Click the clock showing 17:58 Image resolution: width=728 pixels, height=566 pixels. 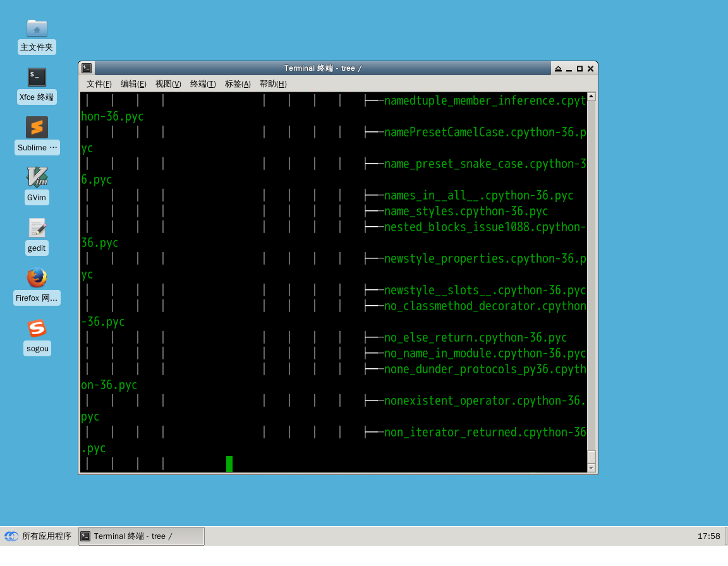click(708, 536)
